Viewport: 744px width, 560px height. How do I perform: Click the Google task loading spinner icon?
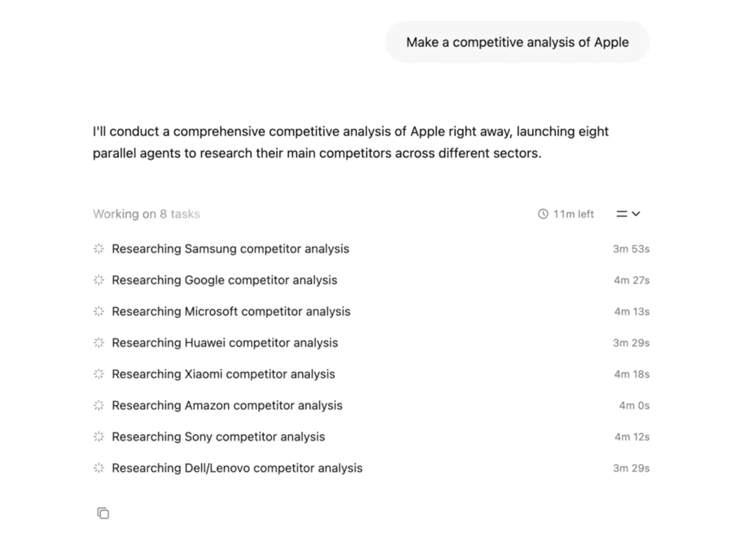(99, 280)
